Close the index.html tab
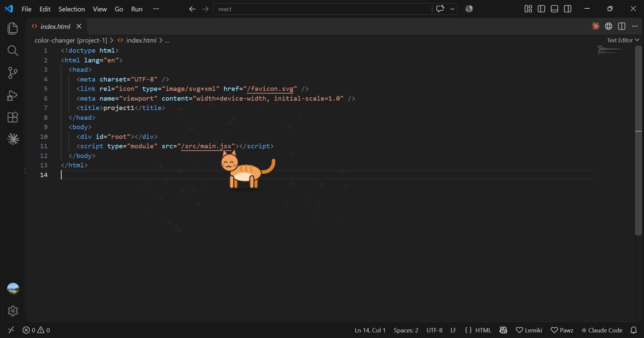This screenshot has width=644, height=338. click(79, 26)
